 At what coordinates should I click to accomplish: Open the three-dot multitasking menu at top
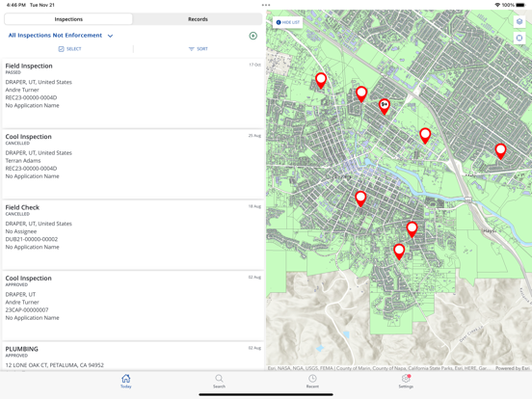pyautogui.click(x=266, y=5)
